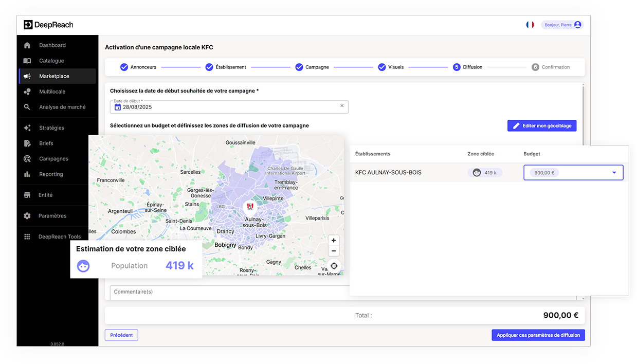Click the Établissements column header
Image resolution: width=637 pixels, height=364 pixels.
click(373, 154)
